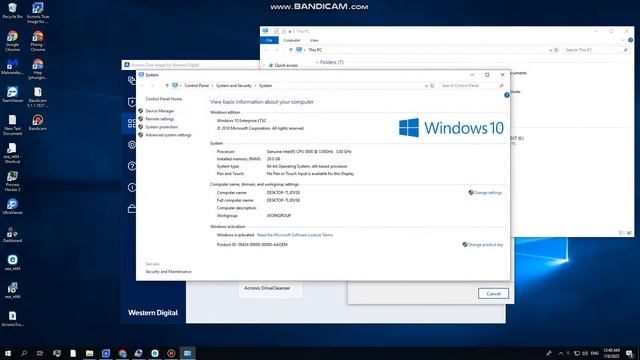Expand the This PC address bar dropdown
Image resolution: width=640 pixels, height=360 pixels.
click(550, 50)
